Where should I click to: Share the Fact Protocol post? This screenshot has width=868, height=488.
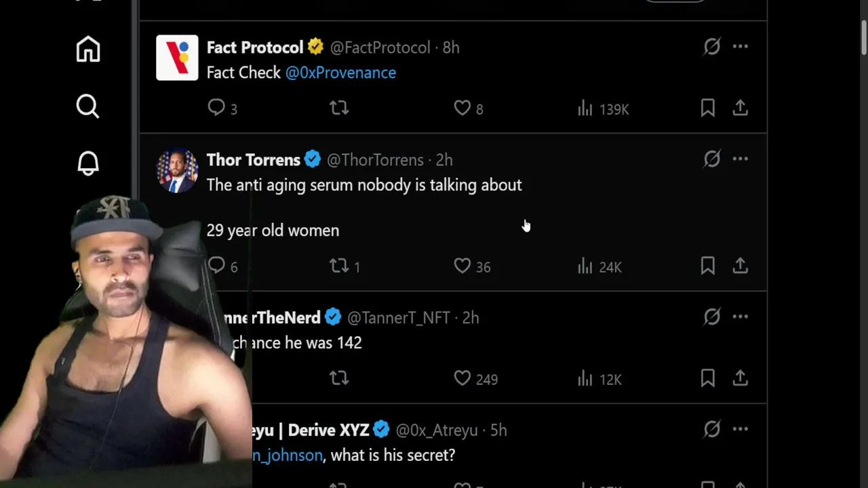point(740,108)
